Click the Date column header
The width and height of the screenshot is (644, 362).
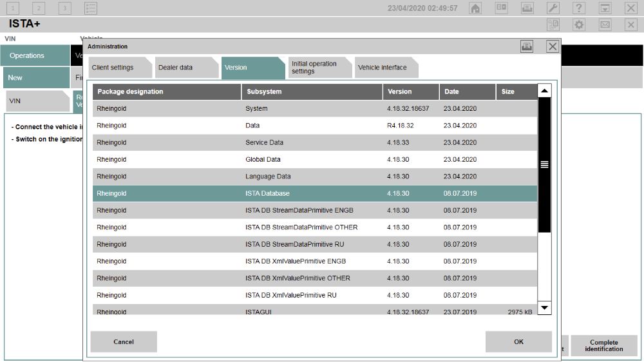point(468,91)
